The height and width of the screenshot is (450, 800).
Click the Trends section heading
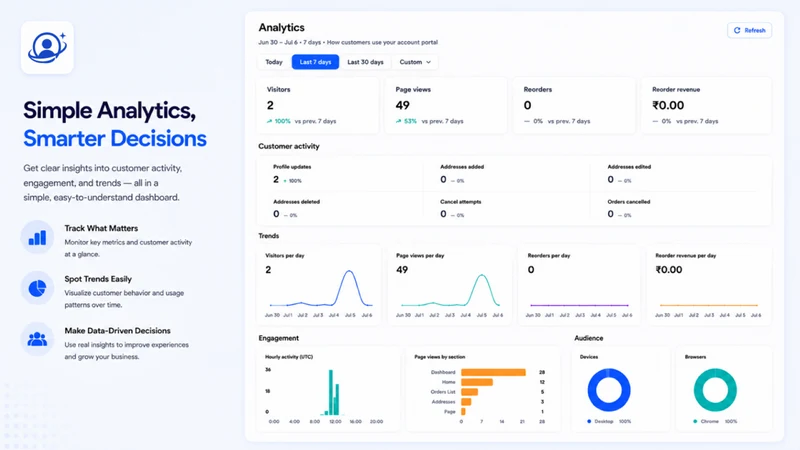(268, 236)
